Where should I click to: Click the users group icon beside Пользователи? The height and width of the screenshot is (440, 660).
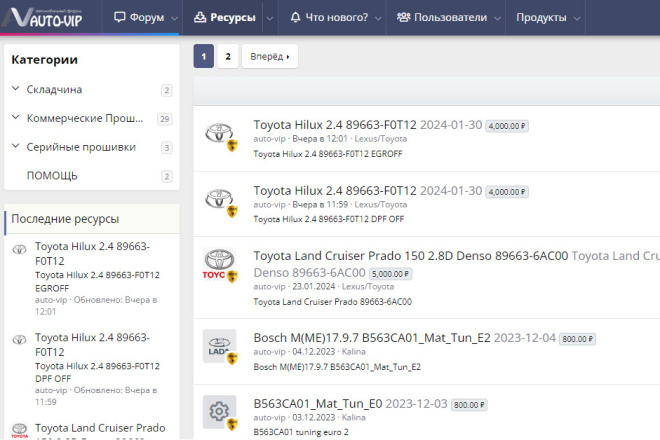click(x=403, y=17)
